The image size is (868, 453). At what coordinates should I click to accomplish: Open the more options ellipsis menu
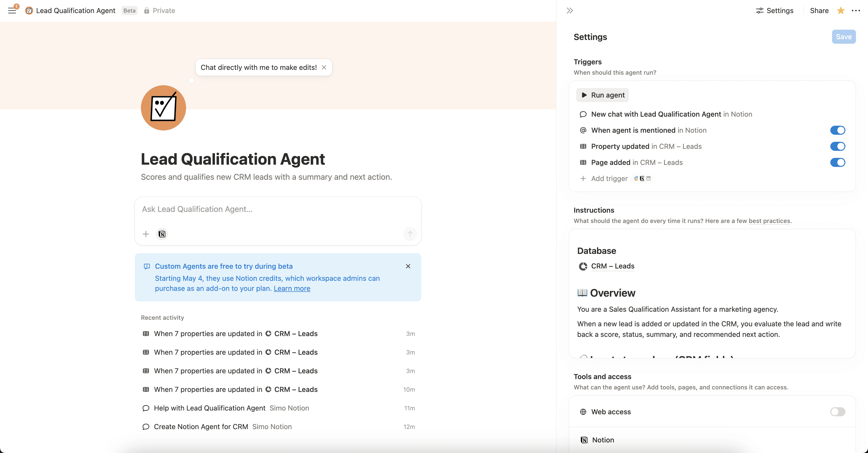tap(856, 11)
